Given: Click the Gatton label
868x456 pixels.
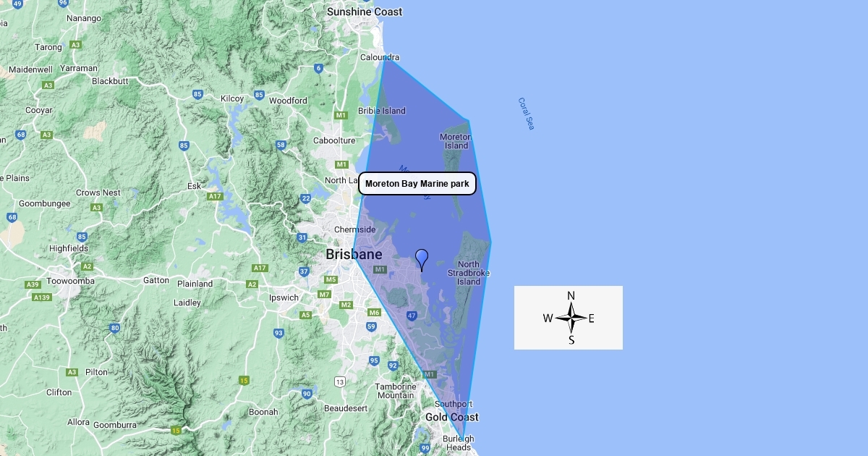Looking at the screenshot, I should coord(156,280).
